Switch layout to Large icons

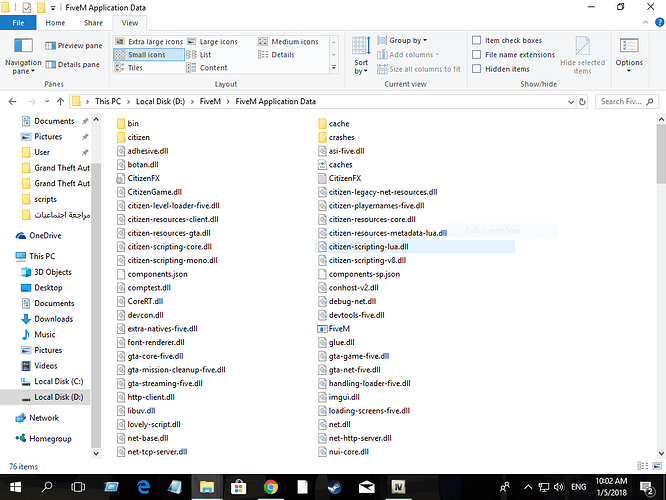tap(213, 42)
